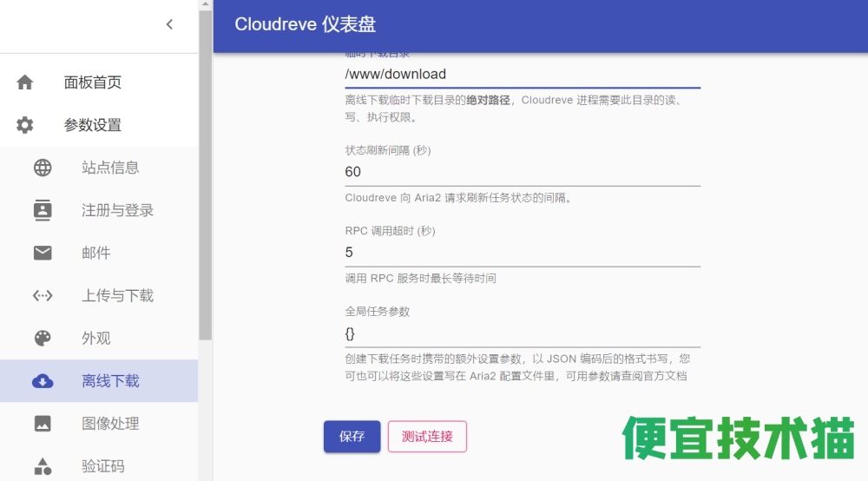This screenshot has width=868, height=481.
Task: Open 站点信息 settings page
Action: (99, 168)
